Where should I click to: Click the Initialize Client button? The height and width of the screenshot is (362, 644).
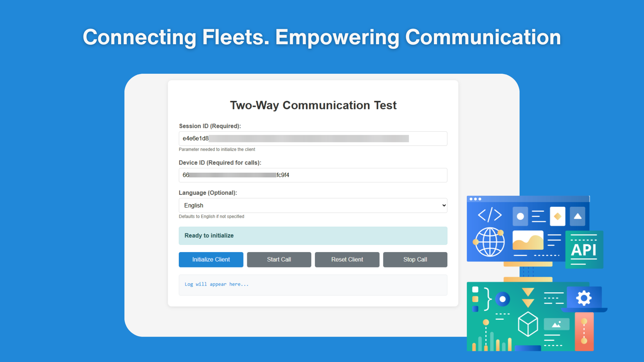[x=211, y=259]
